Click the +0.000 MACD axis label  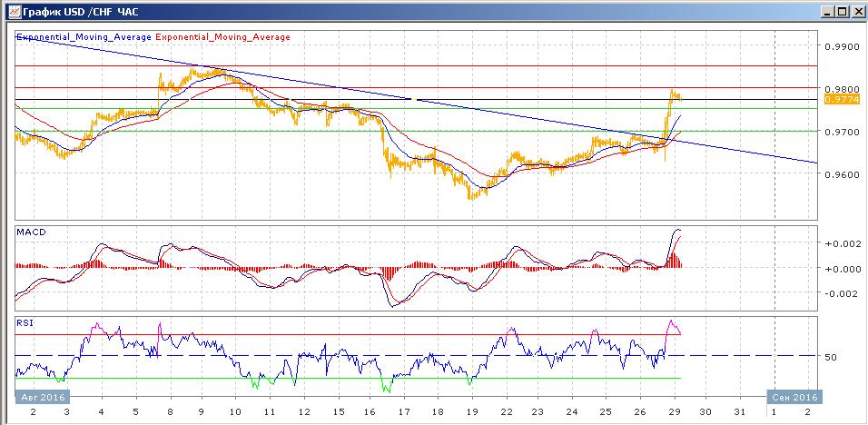(842, 269)
